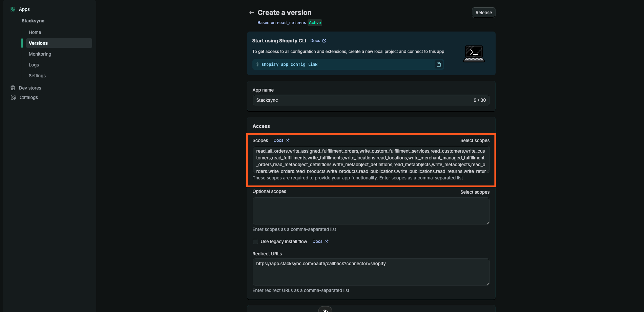Open Select scopes for Optional scopes
644x312 pixels.
(x=475, y=192)
